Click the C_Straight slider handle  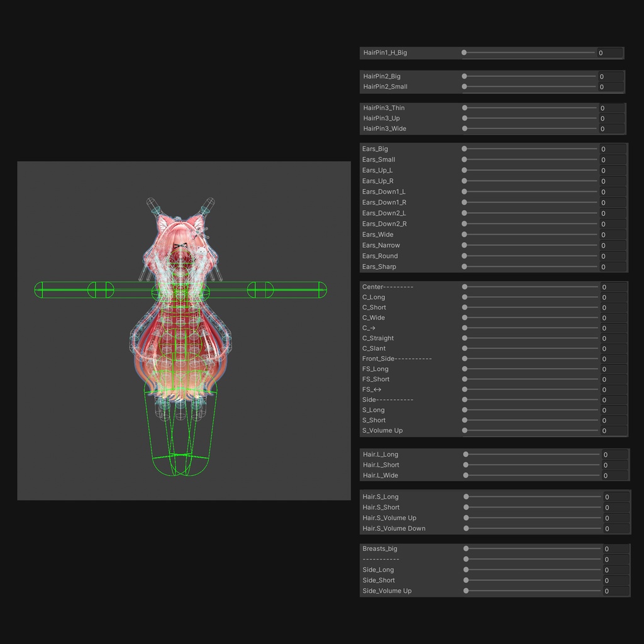[x=465, y=338]
